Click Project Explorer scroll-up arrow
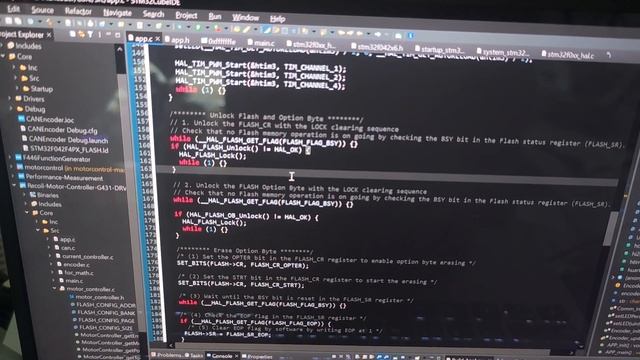 coord(120,50)
